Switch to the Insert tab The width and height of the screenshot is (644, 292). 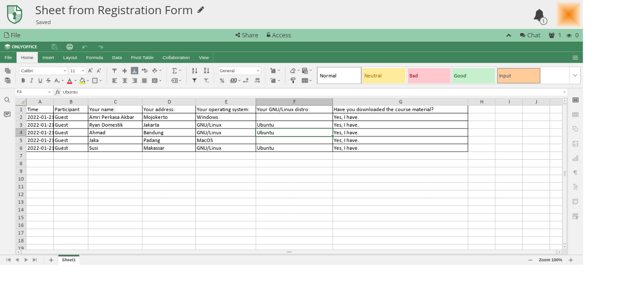point(48,58)
